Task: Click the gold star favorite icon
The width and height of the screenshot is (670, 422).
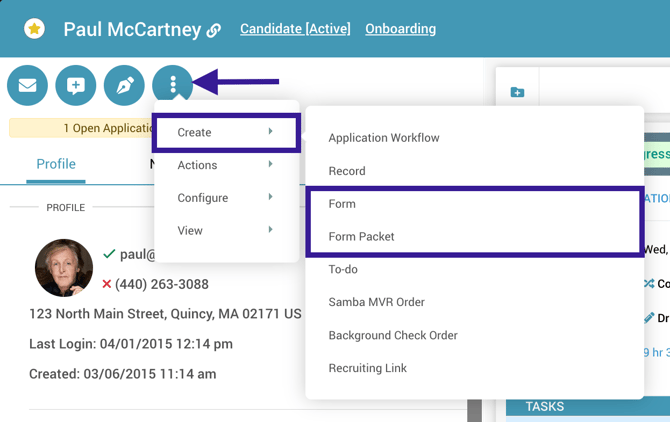Action: [34, 29]
